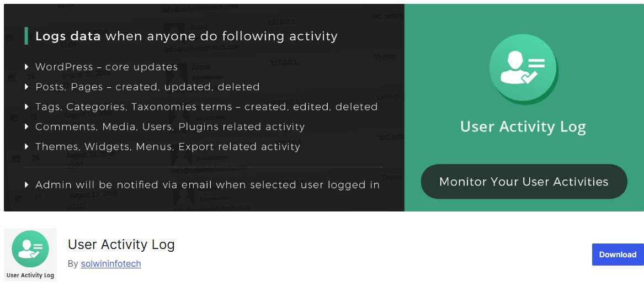
Task: Select the User Activity Log plugin title
Action: coord(121,245)
